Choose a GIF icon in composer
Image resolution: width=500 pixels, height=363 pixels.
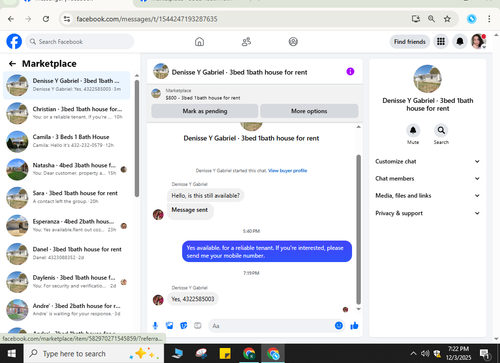tap(198, 326)
